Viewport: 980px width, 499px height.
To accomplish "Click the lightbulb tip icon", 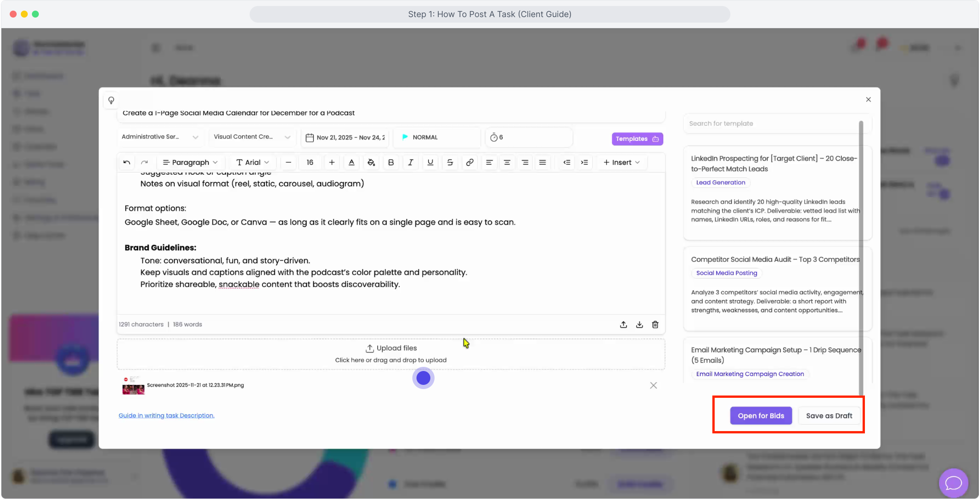I will tap(111, 100).
